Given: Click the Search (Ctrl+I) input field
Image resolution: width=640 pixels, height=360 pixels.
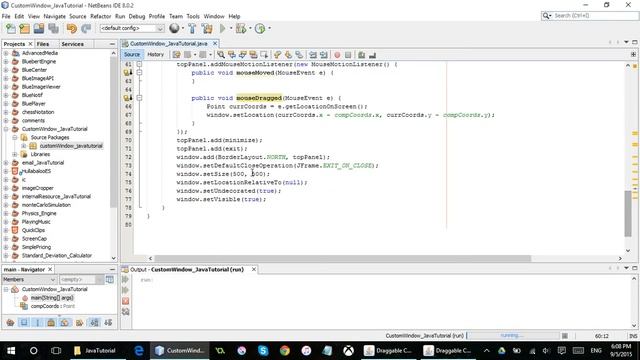Looking at the screenshot, I should [x=594, y=16].
